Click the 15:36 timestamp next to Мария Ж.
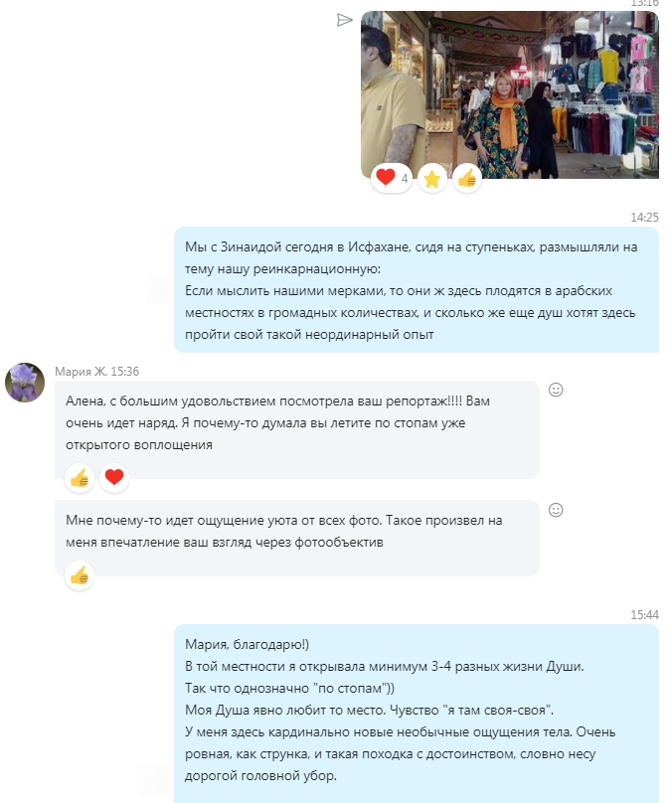The height and width of the screenshot is (803, 672). (125, 372)
